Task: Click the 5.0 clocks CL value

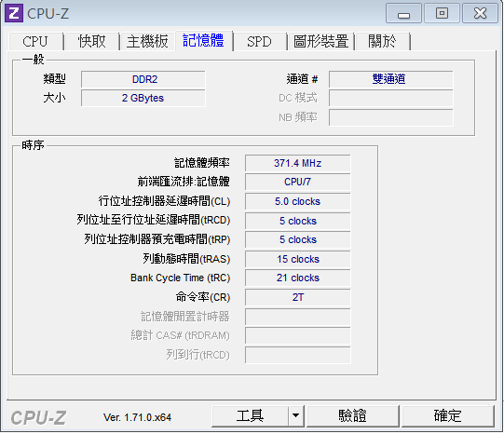Action: (x=297, y=201)
